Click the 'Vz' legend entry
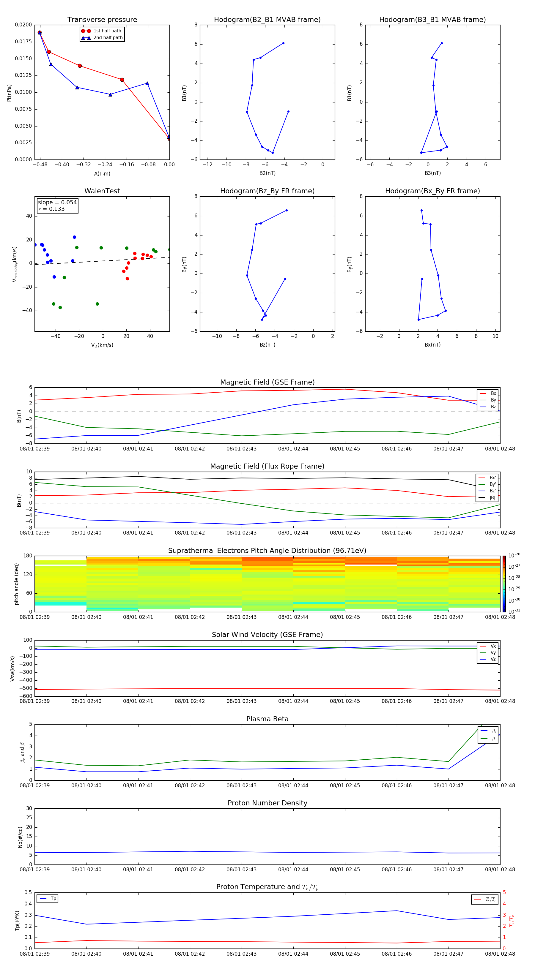535x980 pixels. 488,659
